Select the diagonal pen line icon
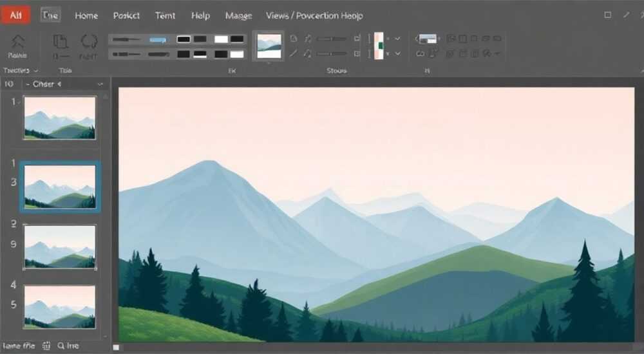Viewport: 644px width, 354px height. [293, 53]
